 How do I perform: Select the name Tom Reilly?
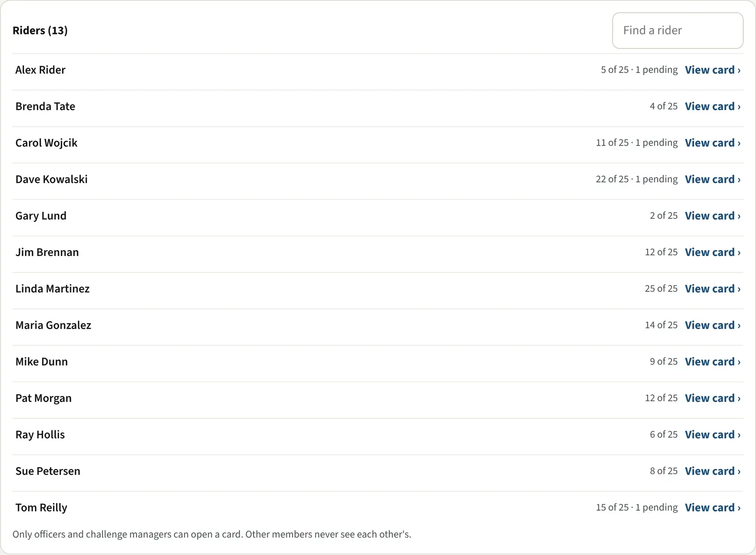[42, 508]
